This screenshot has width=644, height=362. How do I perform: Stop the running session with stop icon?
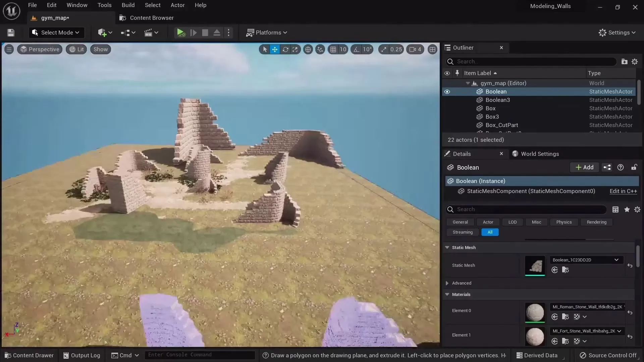point(205,33)
